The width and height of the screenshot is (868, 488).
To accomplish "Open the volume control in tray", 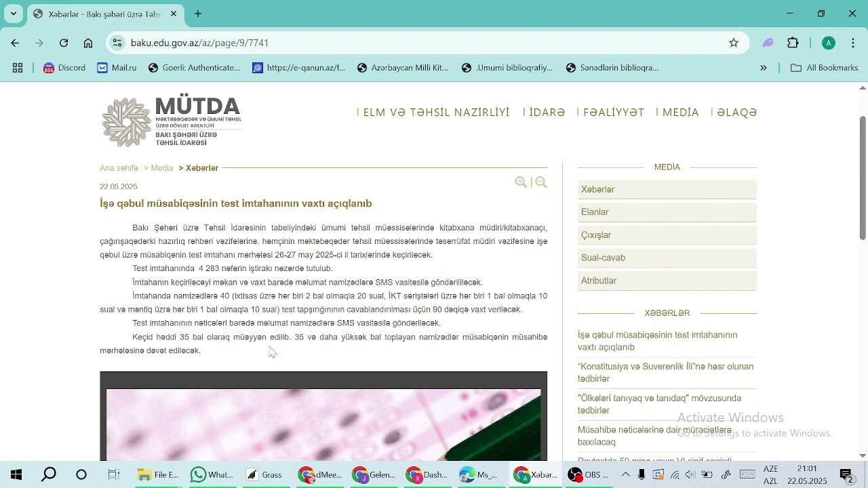I will pos(690,474).
